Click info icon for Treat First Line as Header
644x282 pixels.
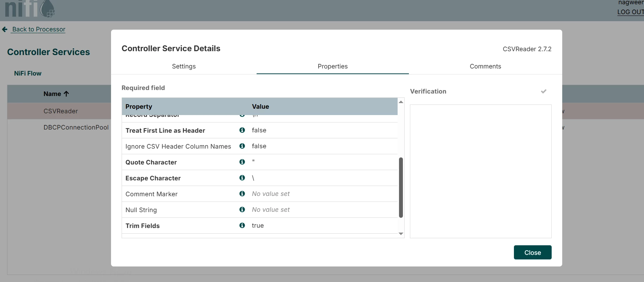pos(242,130)
